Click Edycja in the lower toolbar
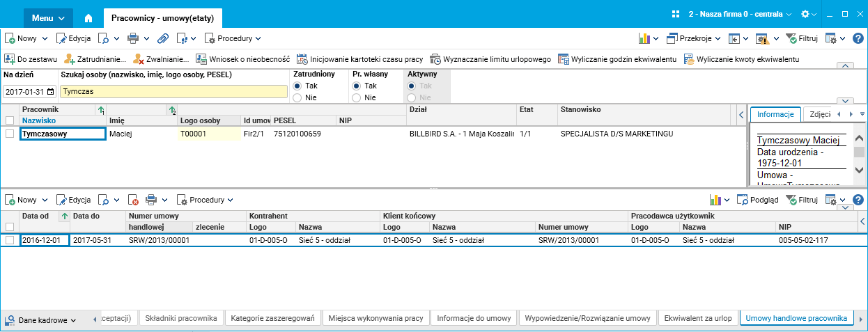868x332 pixels. tap(74, 200)
